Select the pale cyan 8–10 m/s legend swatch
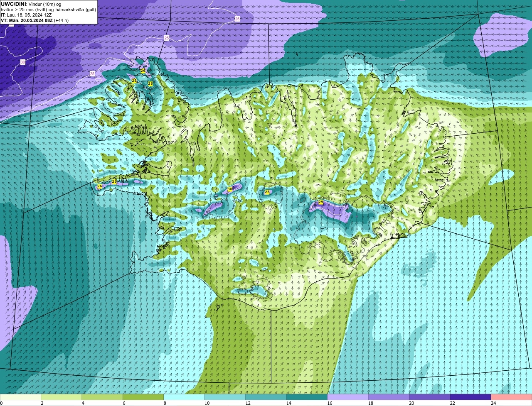 coord(184,397)
